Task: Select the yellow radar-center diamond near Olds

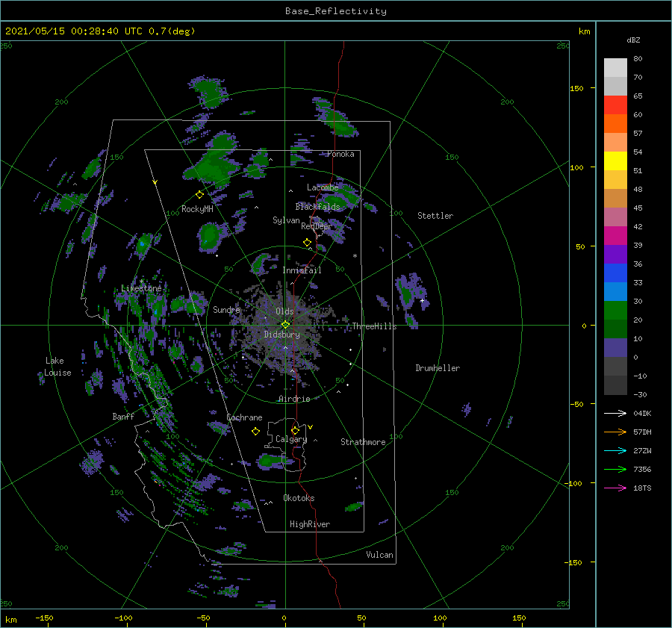Action: (x=285, y=325)
